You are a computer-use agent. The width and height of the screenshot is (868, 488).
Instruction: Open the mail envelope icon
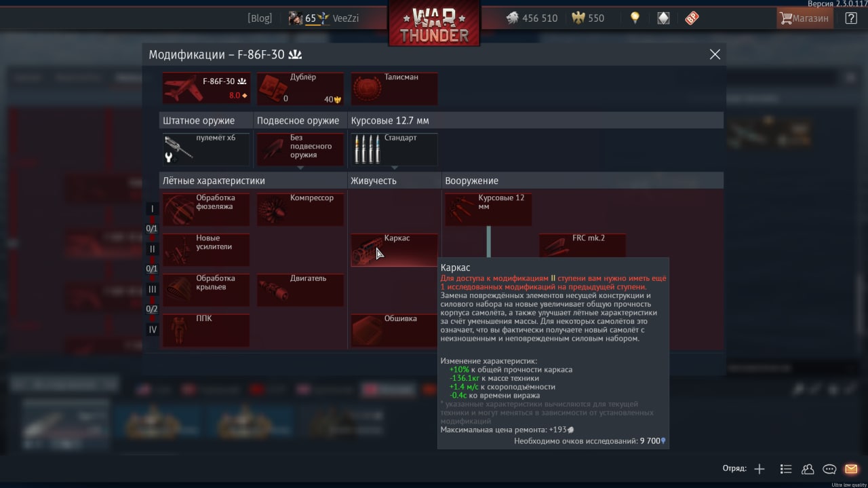point(851,469)
